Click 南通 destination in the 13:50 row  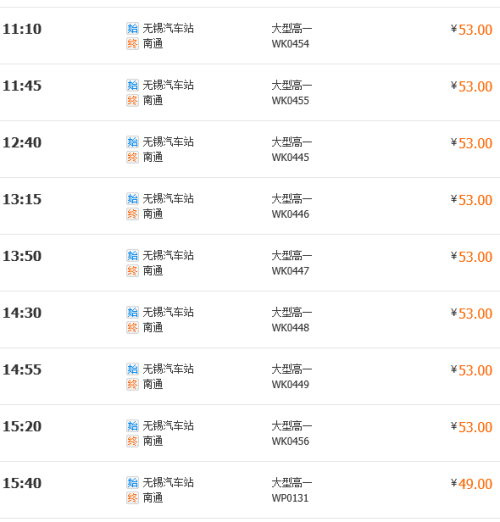[x=153, y=271]
